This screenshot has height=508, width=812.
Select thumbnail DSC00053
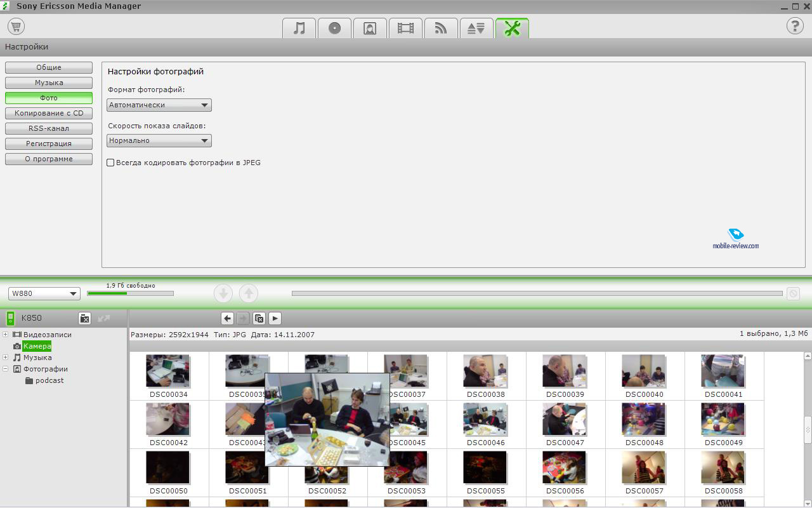click(406, 467)
